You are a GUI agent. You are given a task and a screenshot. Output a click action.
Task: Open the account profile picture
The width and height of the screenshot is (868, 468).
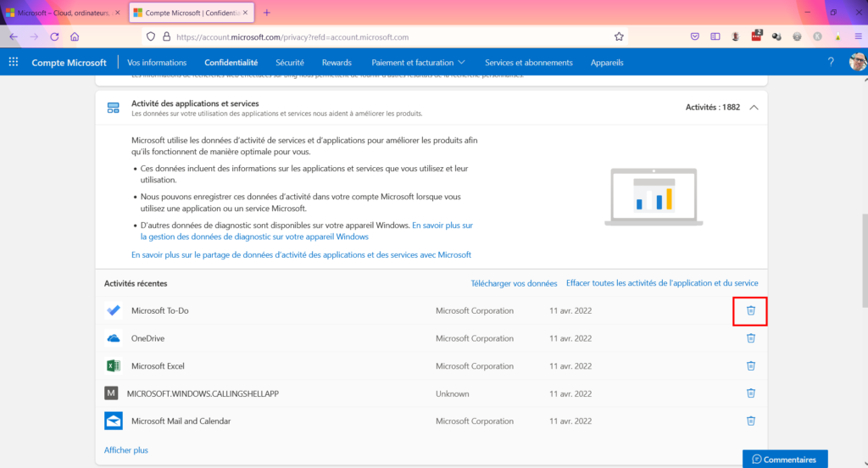click(x=858, y=62)
